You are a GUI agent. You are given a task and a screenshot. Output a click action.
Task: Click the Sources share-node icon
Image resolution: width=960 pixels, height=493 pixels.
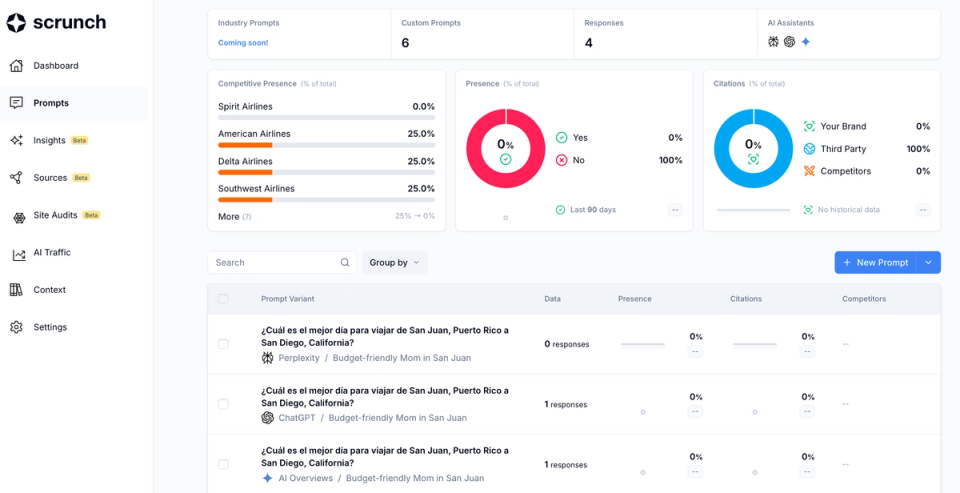(17, 178)
